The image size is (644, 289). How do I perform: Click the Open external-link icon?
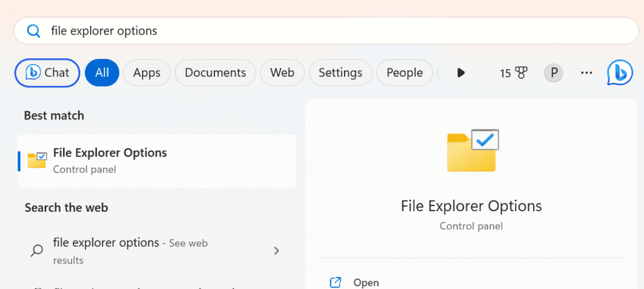coord(336,283)
